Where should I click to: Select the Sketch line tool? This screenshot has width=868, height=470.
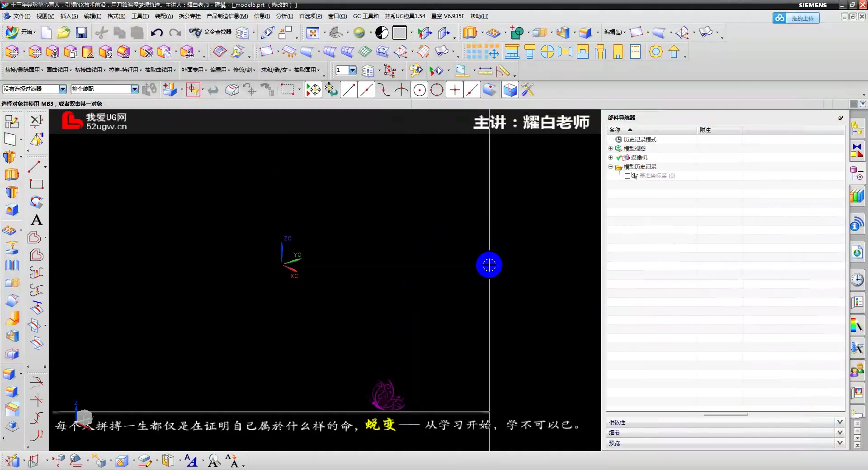click(x=349, y=90)
